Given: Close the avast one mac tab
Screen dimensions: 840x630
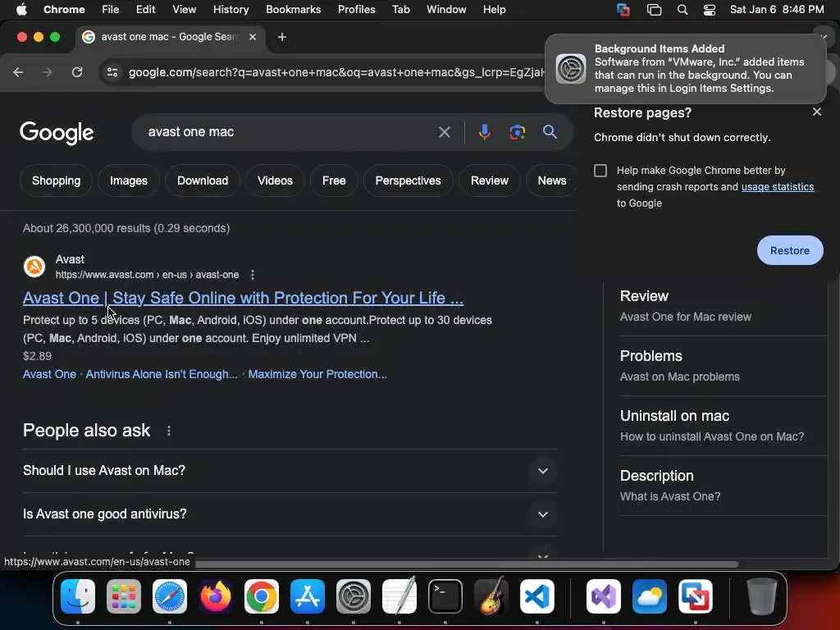Looking at the screenshot, I should [x=253, y=37].
